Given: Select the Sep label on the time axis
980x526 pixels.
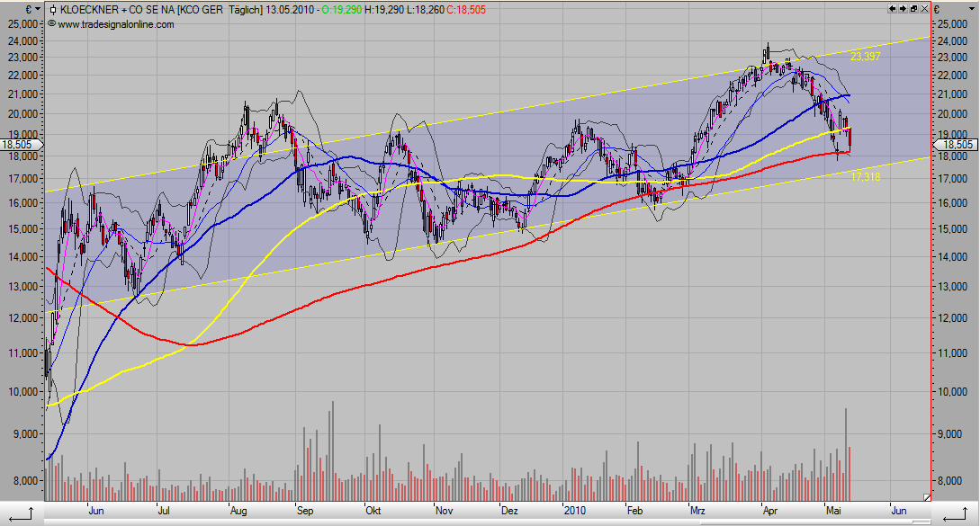Looking at the screenshot, I should [x=304, y=508].
